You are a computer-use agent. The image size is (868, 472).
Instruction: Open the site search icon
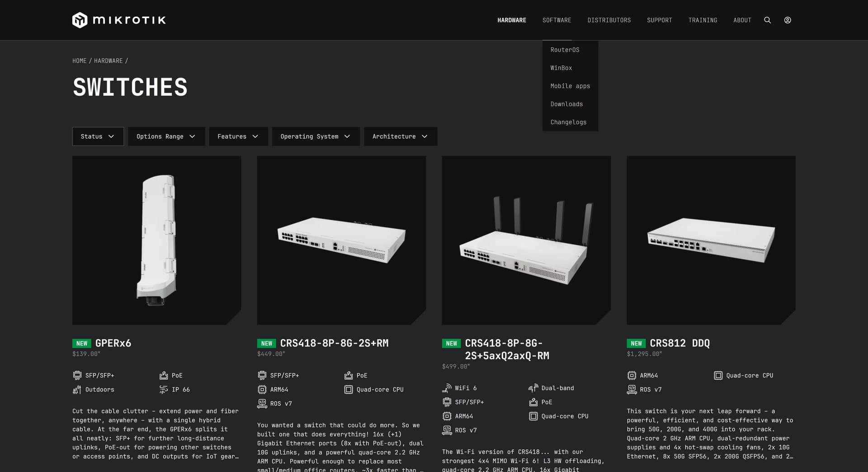(x=767, y=20)
